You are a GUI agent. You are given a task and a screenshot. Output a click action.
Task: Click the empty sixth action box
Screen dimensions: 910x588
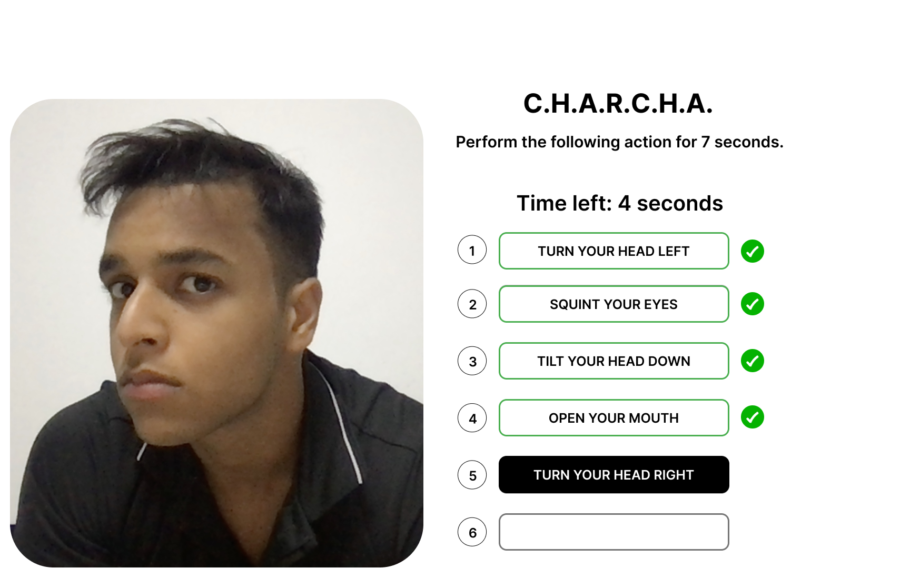click(x=614, y=532)
